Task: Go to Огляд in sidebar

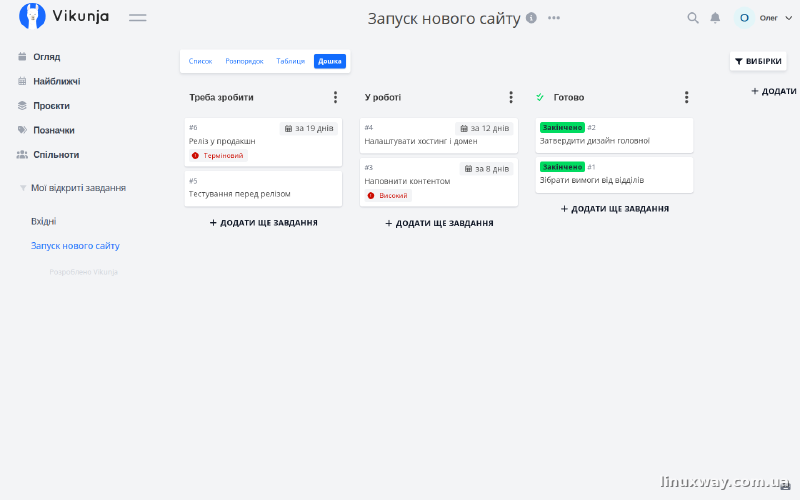Action: point(46,57)
